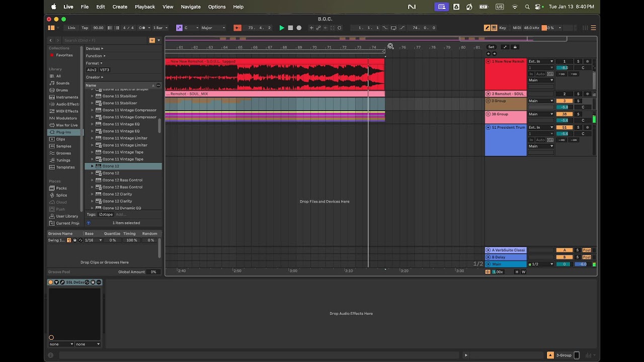The height and width of the screenshot is (362, 644).
Task: Expand the Creator filter group
Action: coord(95,77)
